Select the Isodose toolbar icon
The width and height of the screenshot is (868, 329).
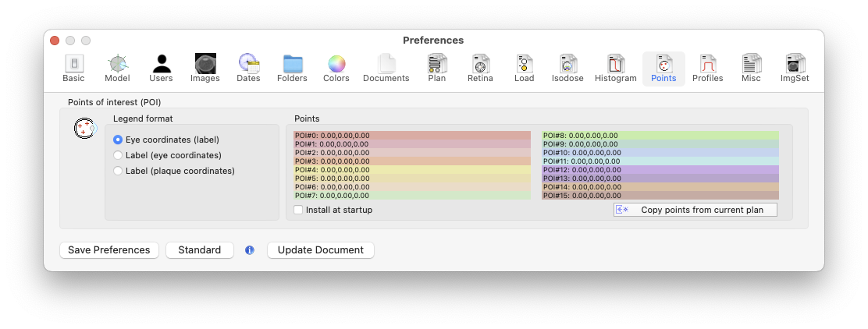567,69
